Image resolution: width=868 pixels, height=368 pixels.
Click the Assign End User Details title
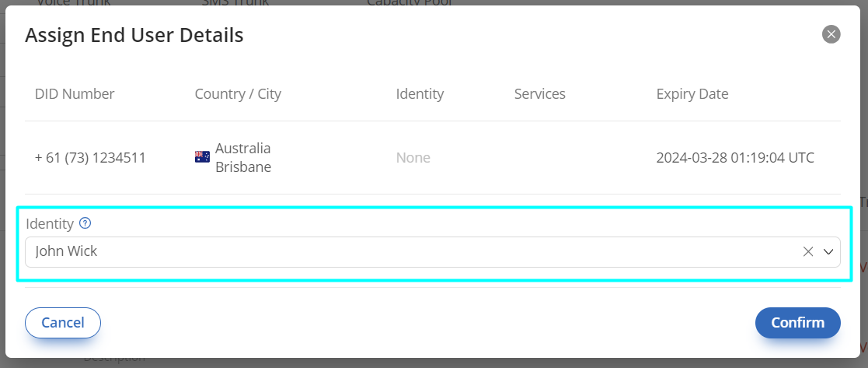[x=134, y=35]
